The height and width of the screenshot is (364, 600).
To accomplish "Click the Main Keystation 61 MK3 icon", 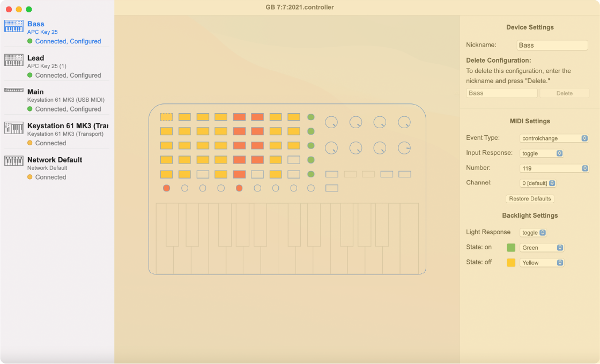I will (14, 90).
